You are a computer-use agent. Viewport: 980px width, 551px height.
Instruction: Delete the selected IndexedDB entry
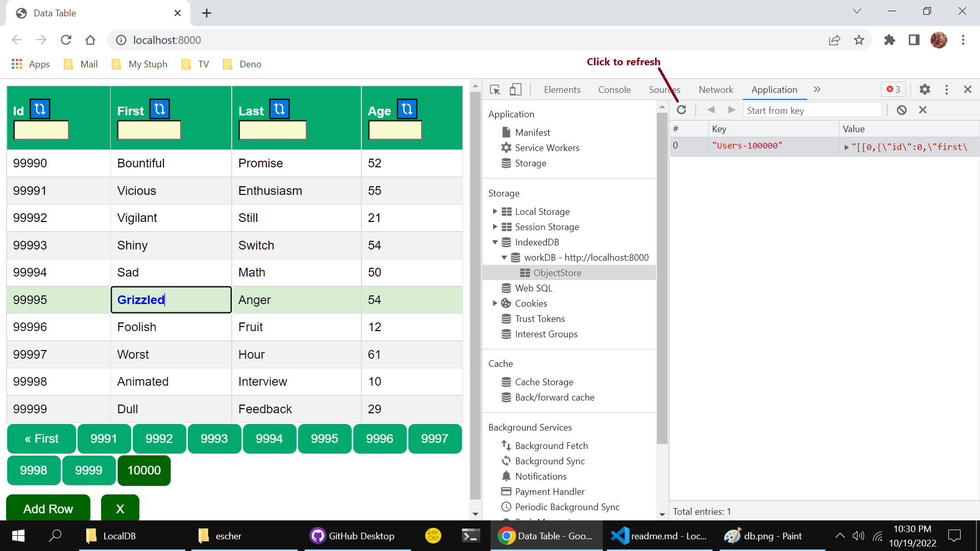point(923,110)
